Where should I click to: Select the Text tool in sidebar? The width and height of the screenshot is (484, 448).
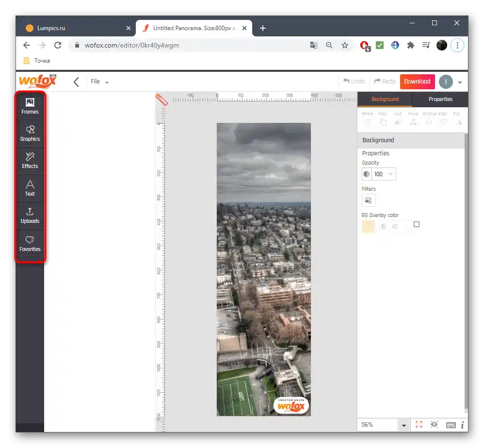30,188
